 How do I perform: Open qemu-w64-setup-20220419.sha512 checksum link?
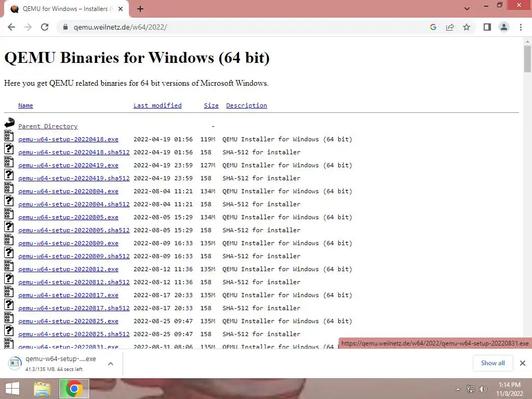[74, 178]
